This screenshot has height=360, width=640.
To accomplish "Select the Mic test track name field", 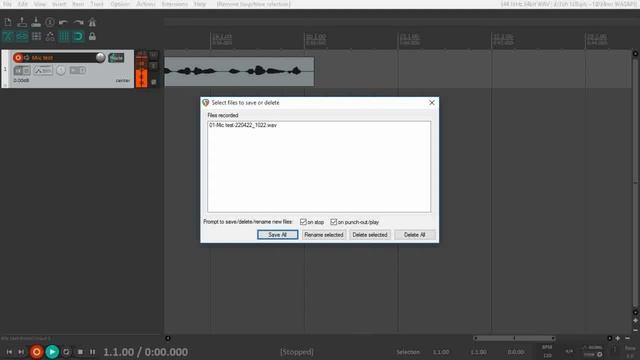I will click(x=62, y=58).
